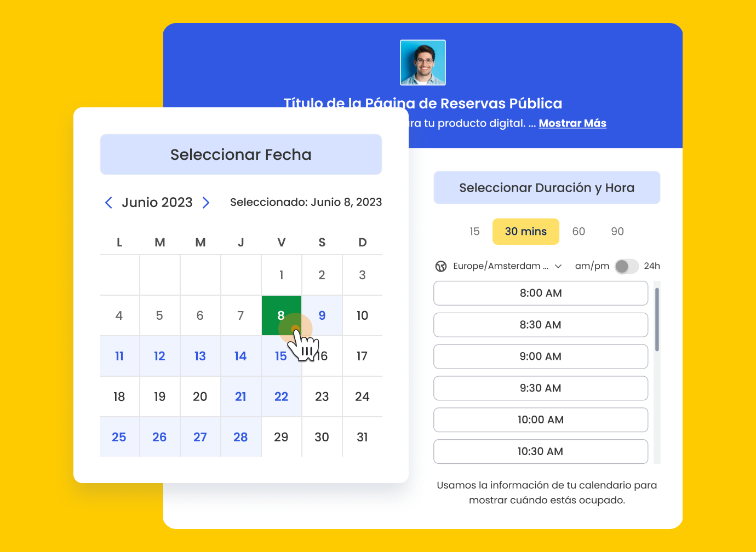Choose the 90 minute duration
This screenshot has width=756, height=552.
tap(617, 232)
